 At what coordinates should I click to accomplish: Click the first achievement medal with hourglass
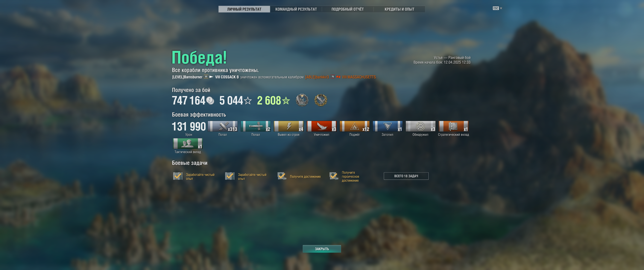302,100
